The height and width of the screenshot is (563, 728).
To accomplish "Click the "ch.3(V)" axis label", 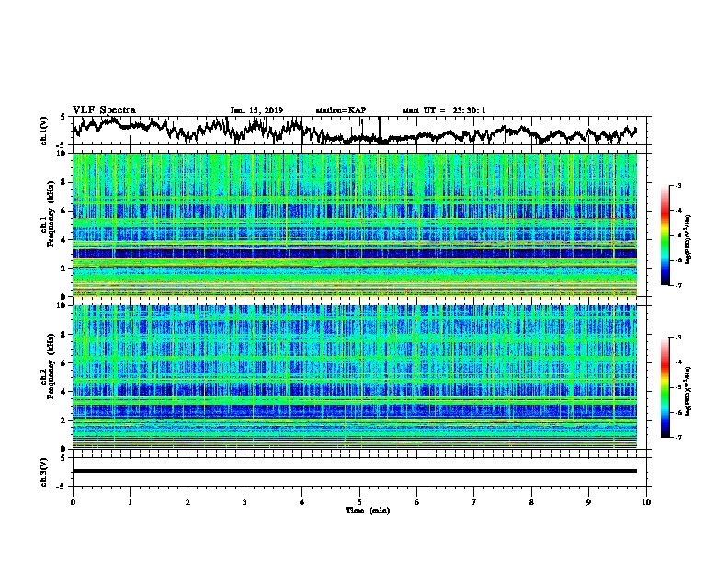I will [43, 472].
